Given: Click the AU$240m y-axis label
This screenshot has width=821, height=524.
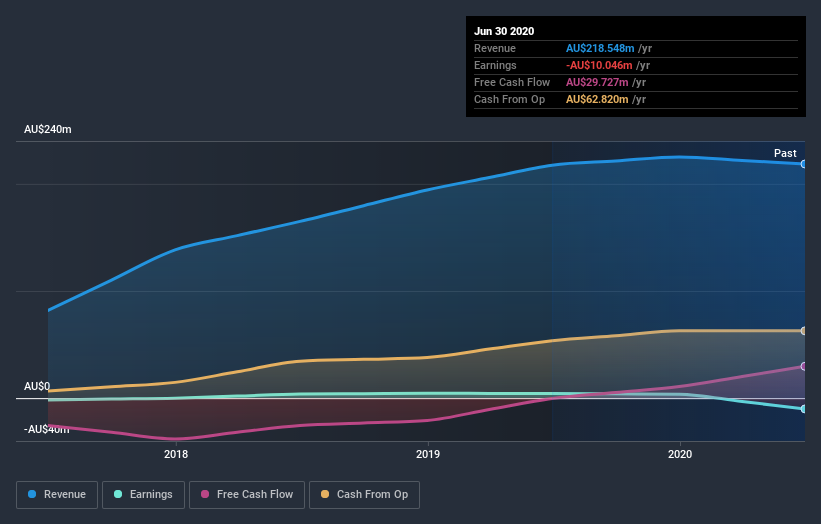Looking at the screenshot, I should (x=48, y=129).
